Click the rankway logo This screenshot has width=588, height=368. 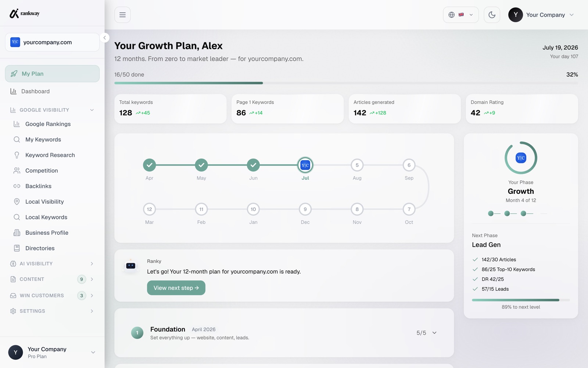24,14
